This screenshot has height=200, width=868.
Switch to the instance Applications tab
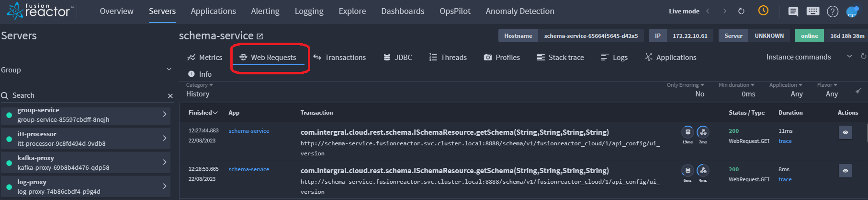click(670, 57)
